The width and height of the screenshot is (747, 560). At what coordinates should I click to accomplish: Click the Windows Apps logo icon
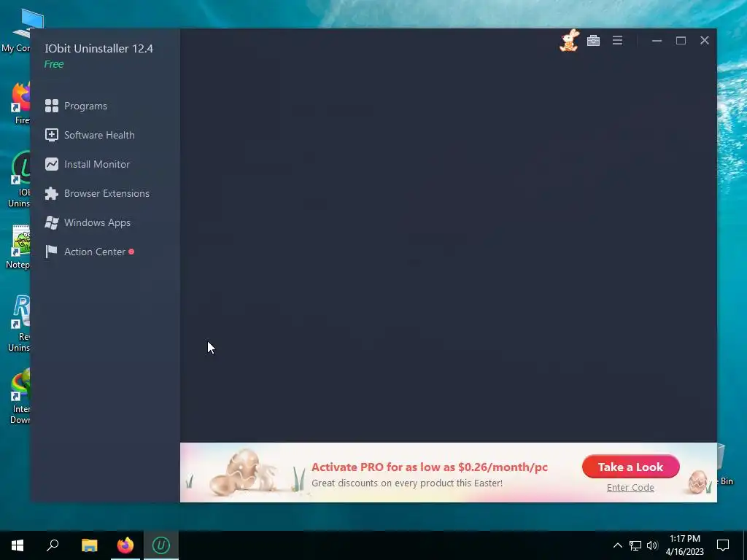(x=52, y=222)
